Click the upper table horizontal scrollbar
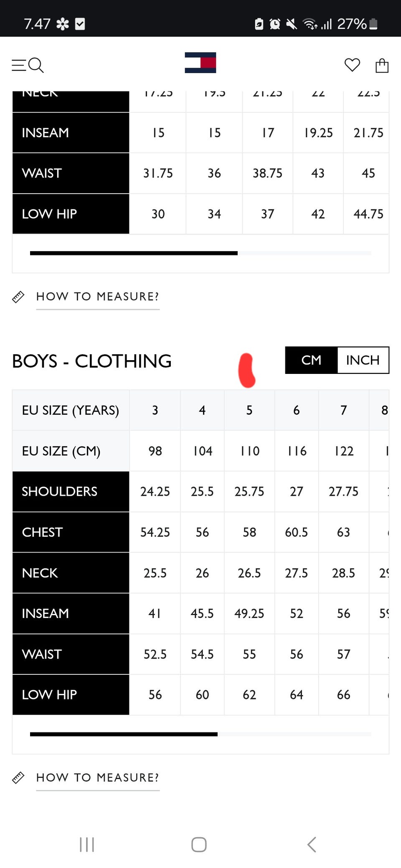This screenshot has height=868, width=401. 134,253
